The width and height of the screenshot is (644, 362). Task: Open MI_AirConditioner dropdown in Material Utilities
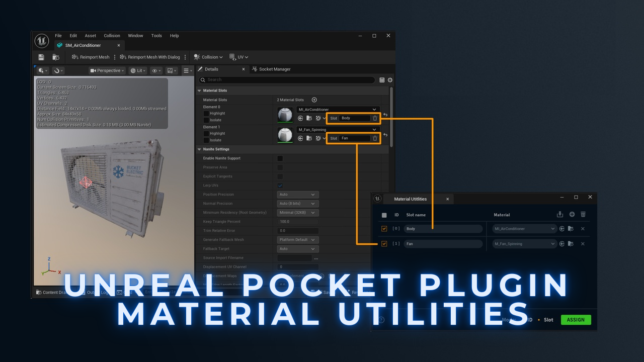click(524, 229)
